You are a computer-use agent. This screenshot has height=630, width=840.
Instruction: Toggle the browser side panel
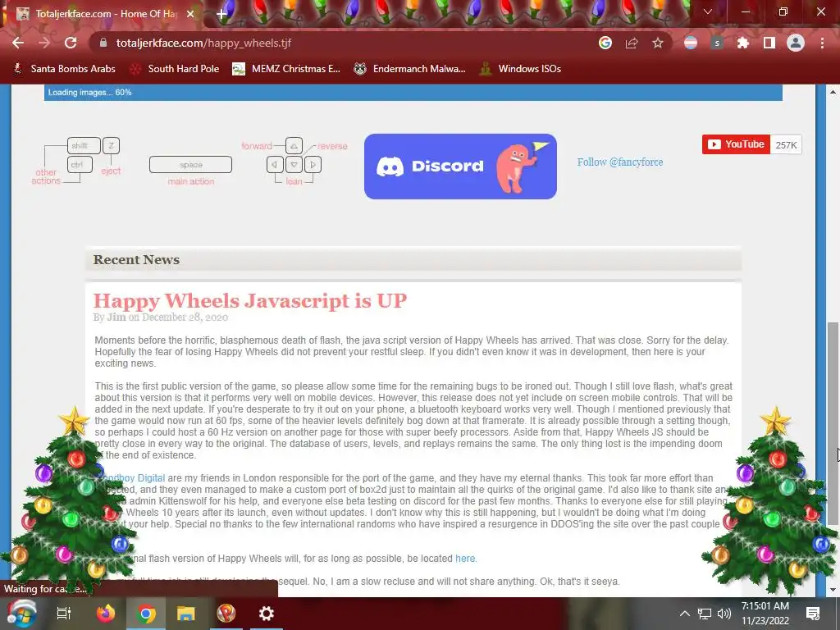coord(769,43)
